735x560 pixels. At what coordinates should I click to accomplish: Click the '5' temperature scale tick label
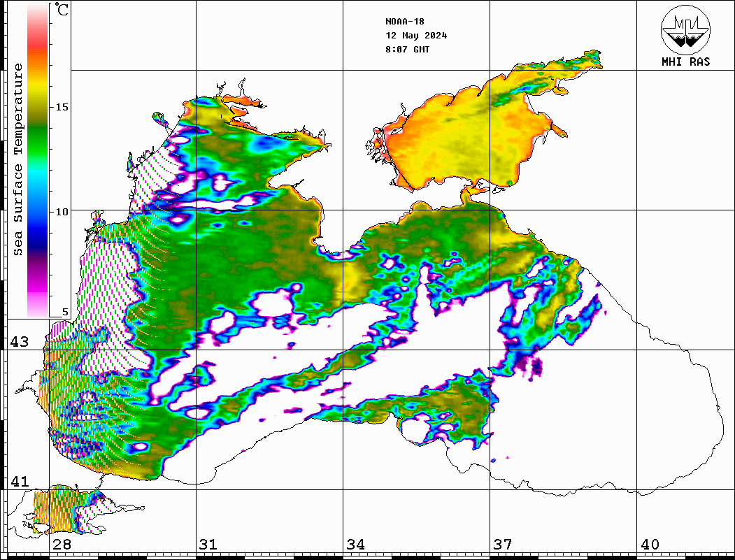65,312
